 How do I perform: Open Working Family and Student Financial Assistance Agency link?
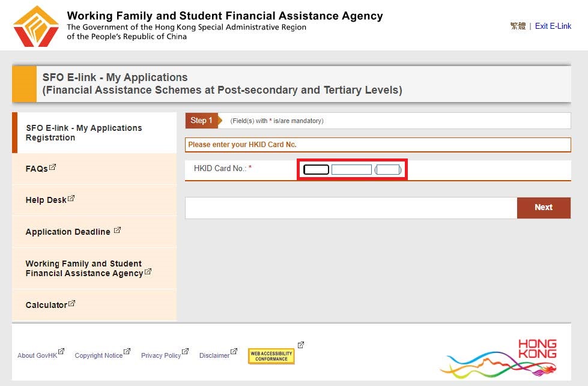click(83, 268)
